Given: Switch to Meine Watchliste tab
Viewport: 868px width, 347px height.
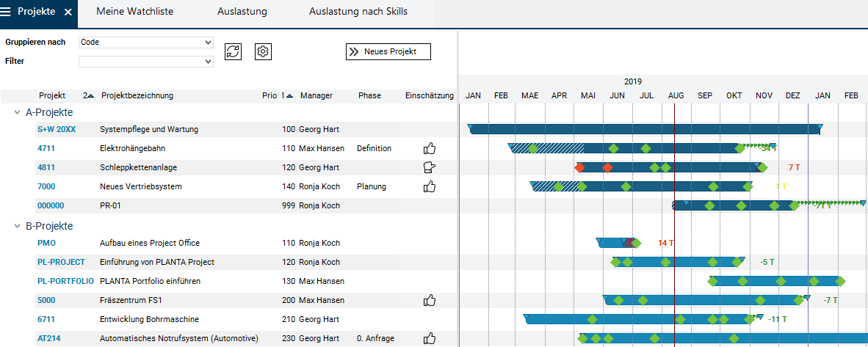Looking at the screenshot, I should [x=135, y=12].
